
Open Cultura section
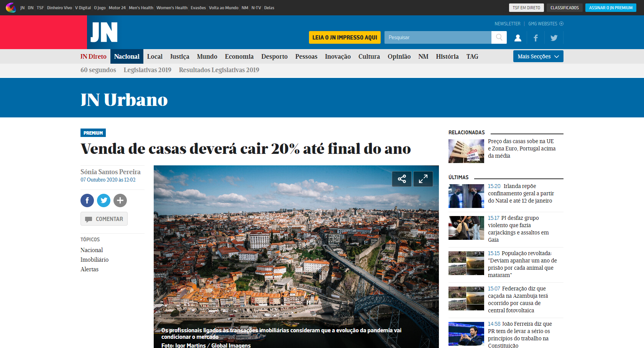pyautogui.click(x=369, y=56)
